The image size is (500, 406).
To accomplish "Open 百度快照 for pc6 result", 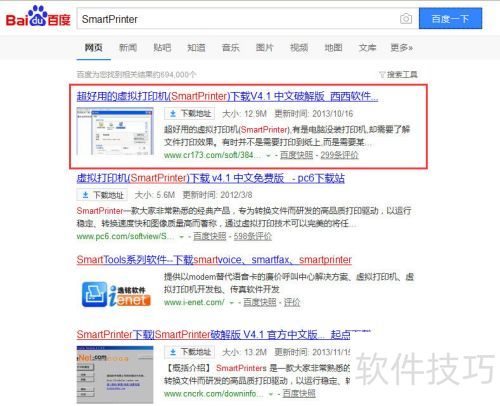I will coord(210,236).
